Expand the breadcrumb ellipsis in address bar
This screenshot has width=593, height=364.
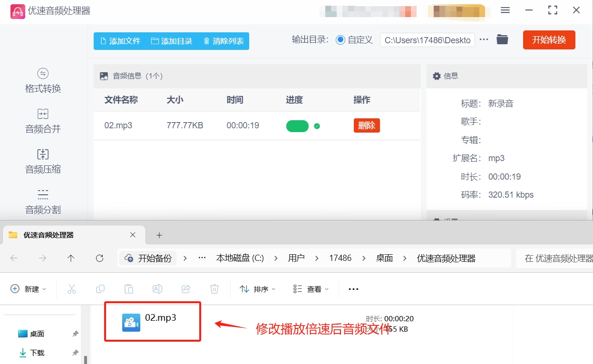202,258
